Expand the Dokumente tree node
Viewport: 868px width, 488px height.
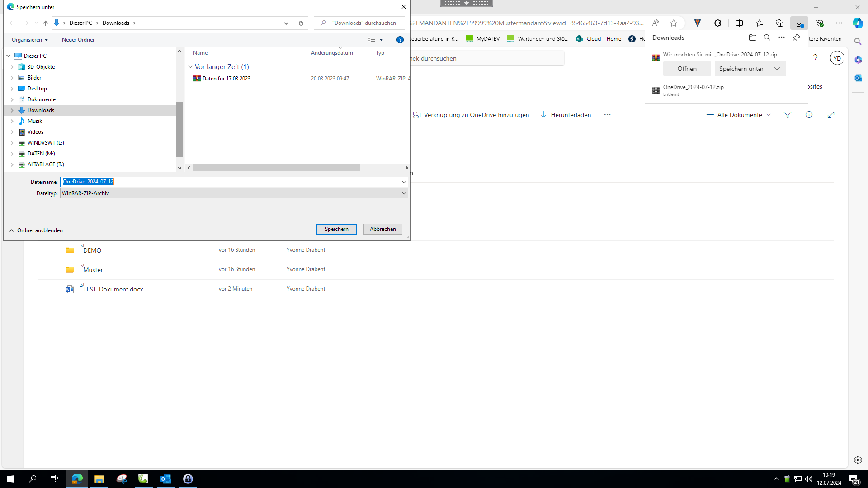click(12, 99)
